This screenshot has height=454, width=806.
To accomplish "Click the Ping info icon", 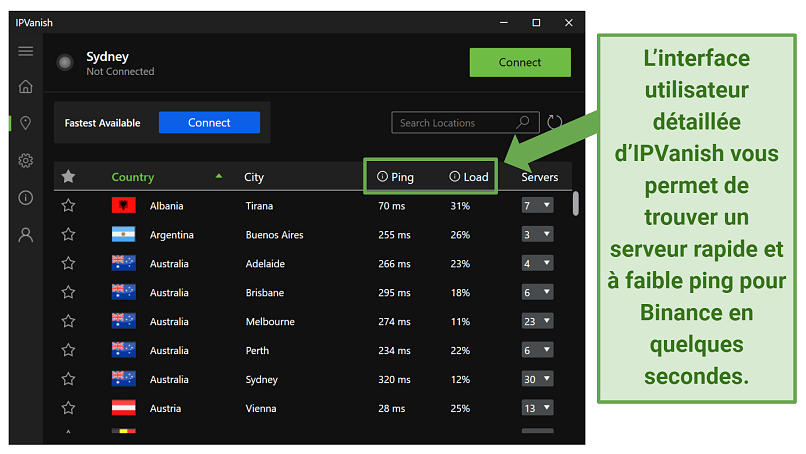I will [x=382, y=177].
